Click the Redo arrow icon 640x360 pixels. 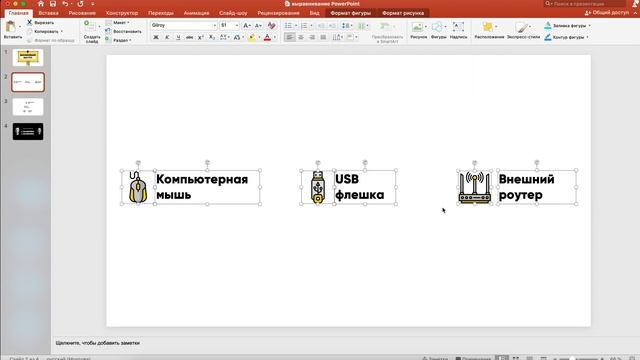80,4
